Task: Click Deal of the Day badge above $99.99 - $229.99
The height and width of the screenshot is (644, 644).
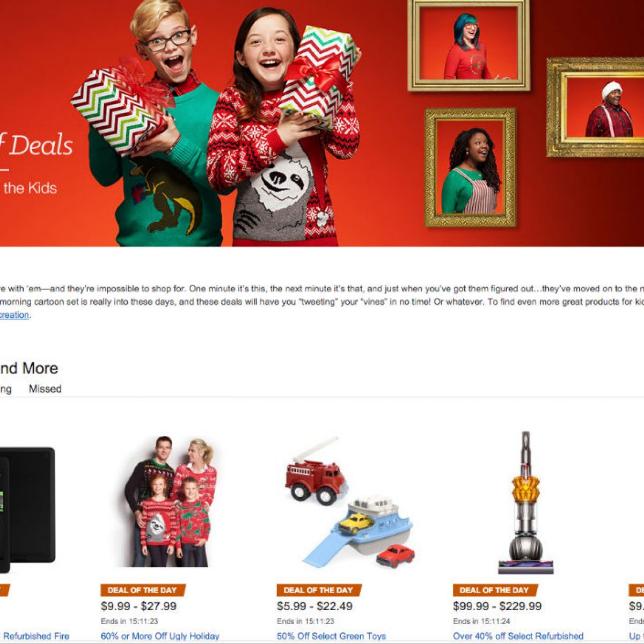Action: tap(495, 590)
